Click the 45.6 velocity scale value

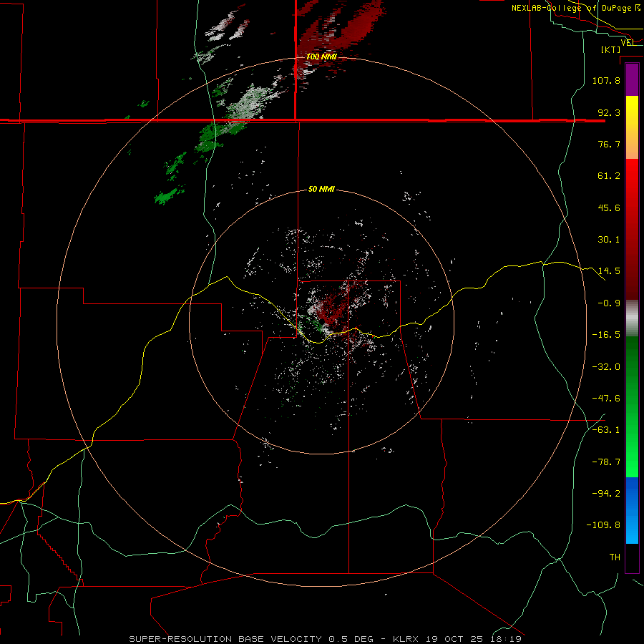pos(609,208)
